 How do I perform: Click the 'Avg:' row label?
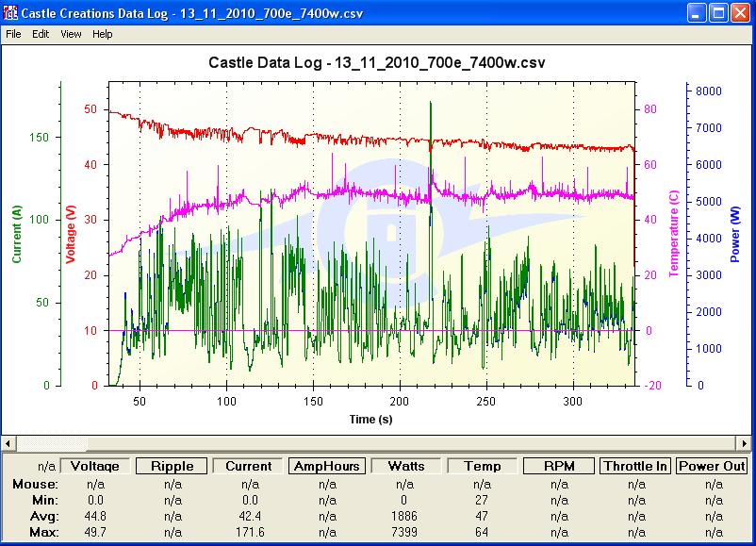tap(44, 517)
